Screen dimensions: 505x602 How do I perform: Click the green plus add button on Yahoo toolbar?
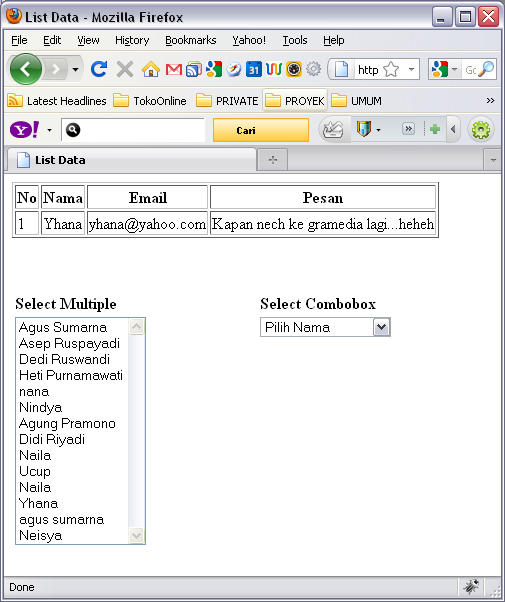(x=435, y=129)
